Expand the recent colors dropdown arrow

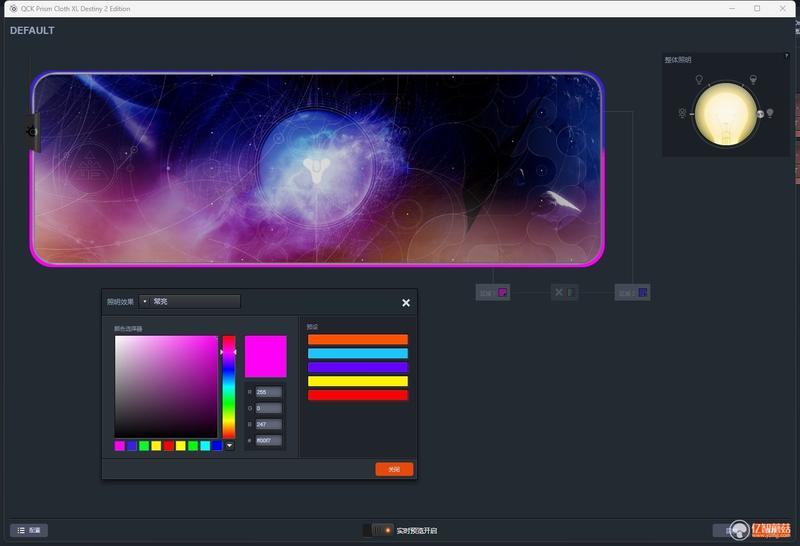coord(230,445)
